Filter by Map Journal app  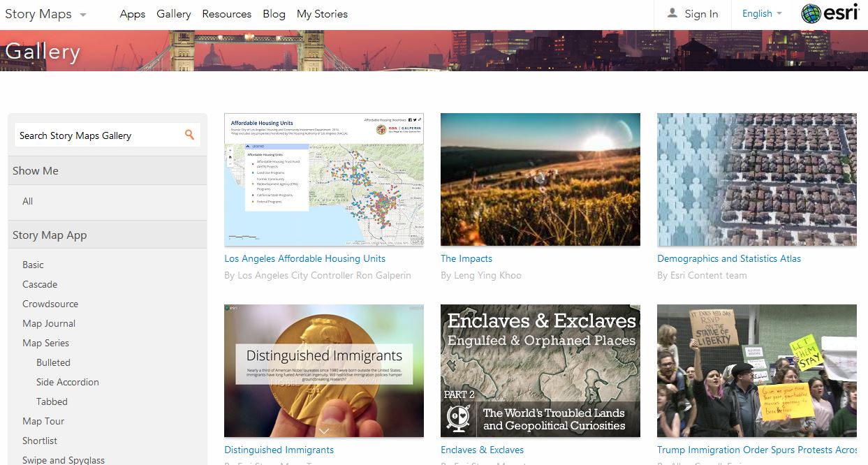point(49,323)
